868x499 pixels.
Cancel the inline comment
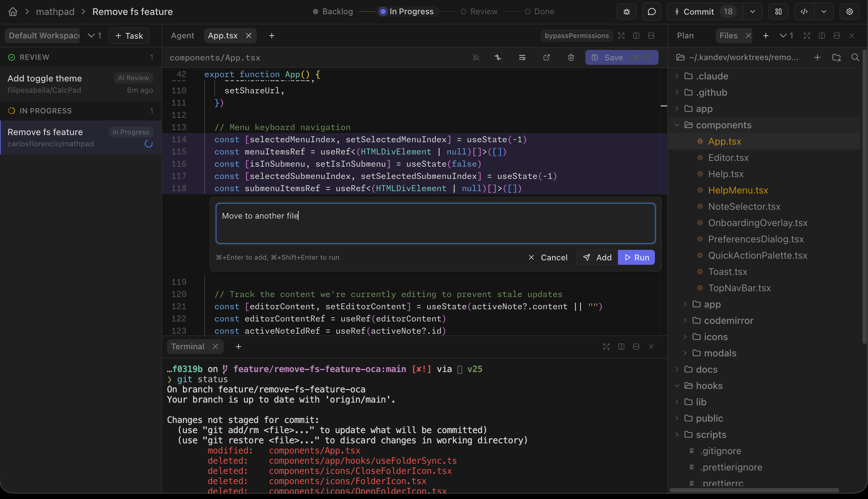(x=547, y=257)
